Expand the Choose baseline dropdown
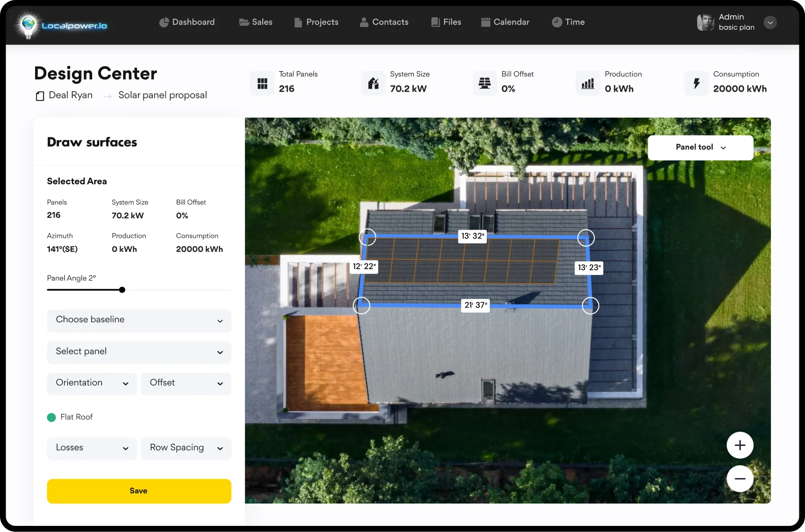This screenshot has height=532, width=805. tap(139, 320)
